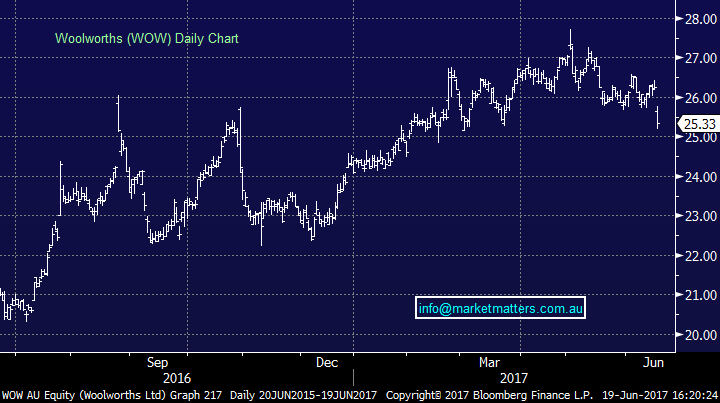Click 'Daily 20JUN2015-19JUN2017' date range text
The height and width of the screenshot is (403, 720).
(x=304, y=395)
